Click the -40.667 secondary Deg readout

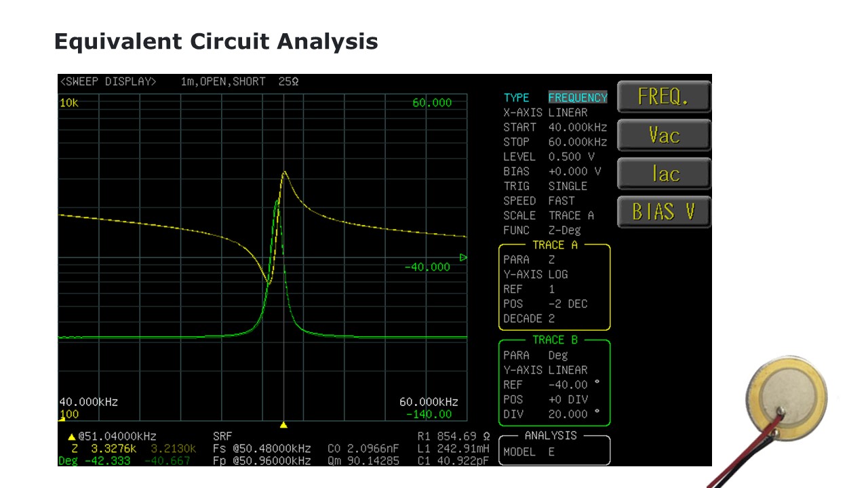167,461
